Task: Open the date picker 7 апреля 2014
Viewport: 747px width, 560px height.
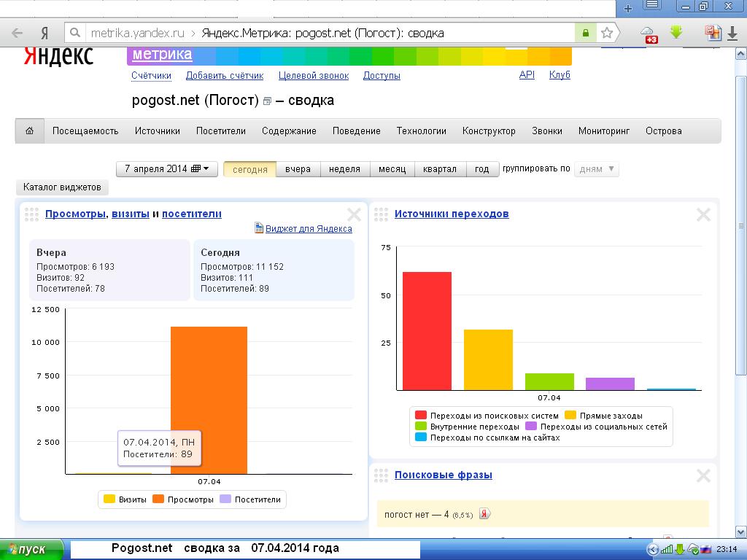Action: click(x=167, y=168)
